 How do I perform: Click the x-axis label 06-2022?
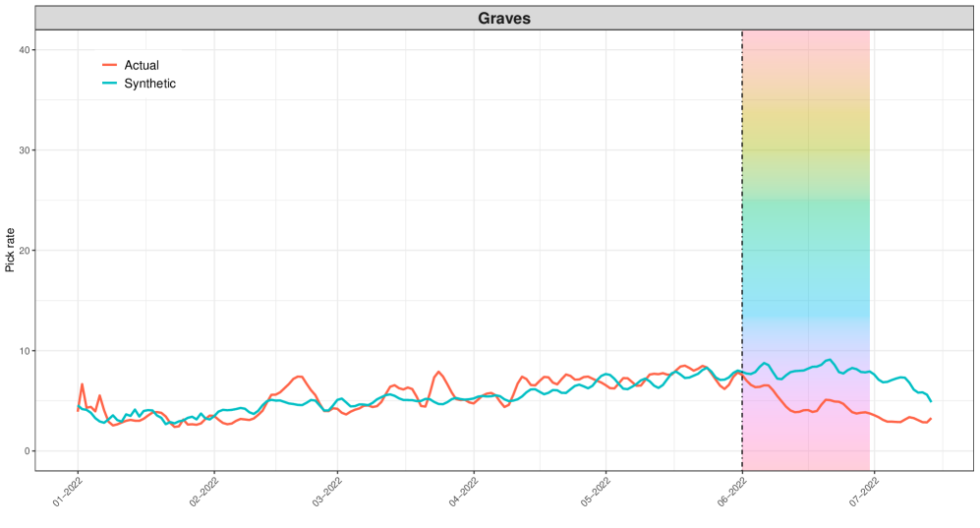click(732, 492)
